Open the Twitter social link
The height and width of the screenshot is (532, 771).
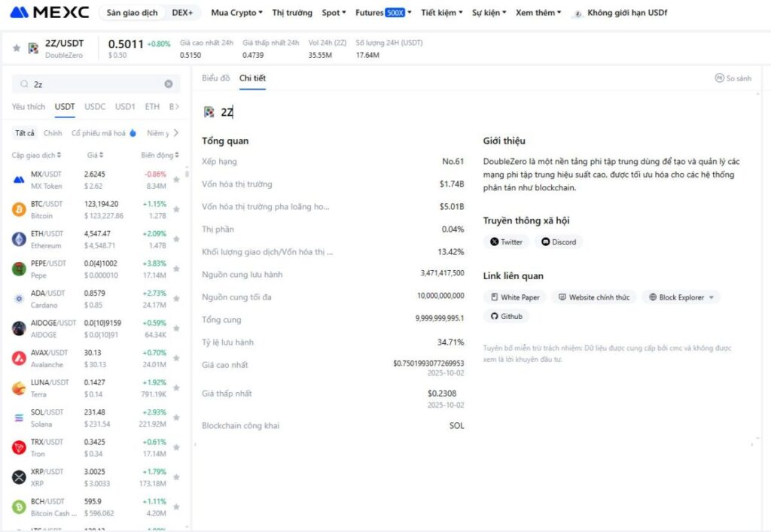(x=506, y=242)
